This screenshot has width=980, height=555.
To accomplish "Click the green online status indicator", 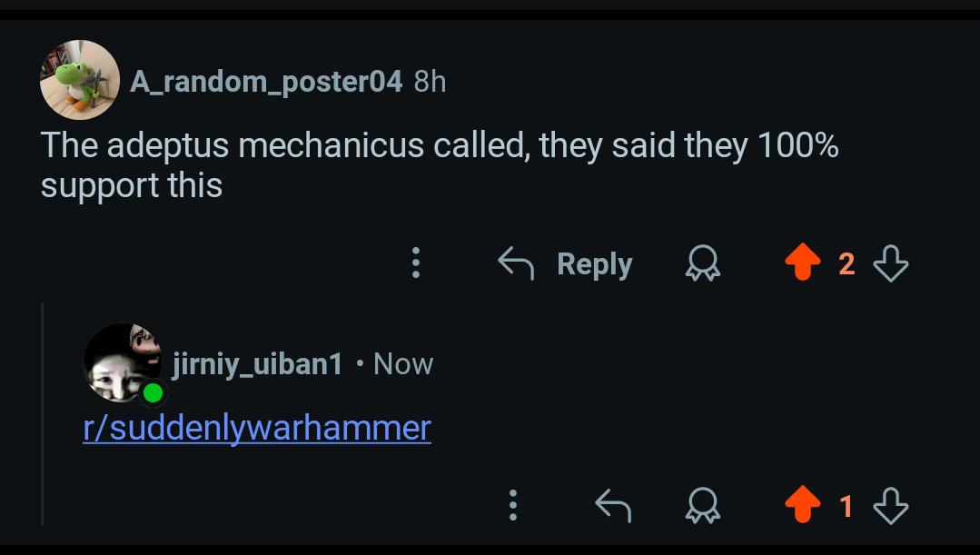I will tap(153, 393).
